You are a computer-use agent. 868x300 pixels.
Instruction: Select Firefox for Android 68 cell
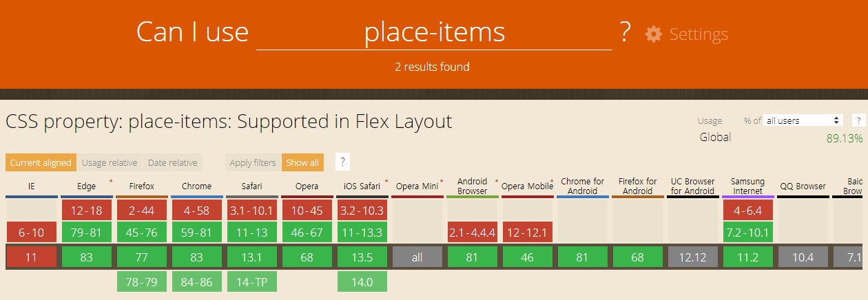637,257
